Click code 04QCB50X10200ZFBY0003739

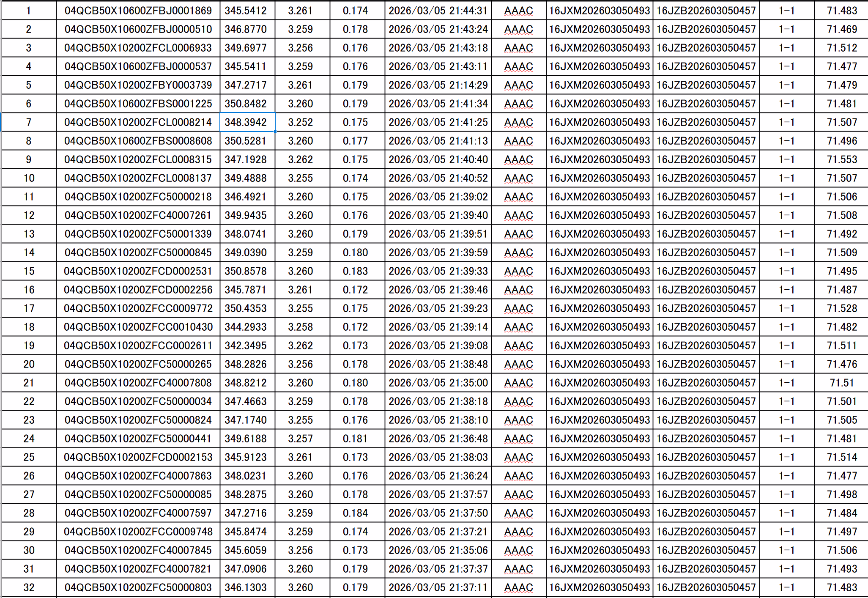coord(138,85)
